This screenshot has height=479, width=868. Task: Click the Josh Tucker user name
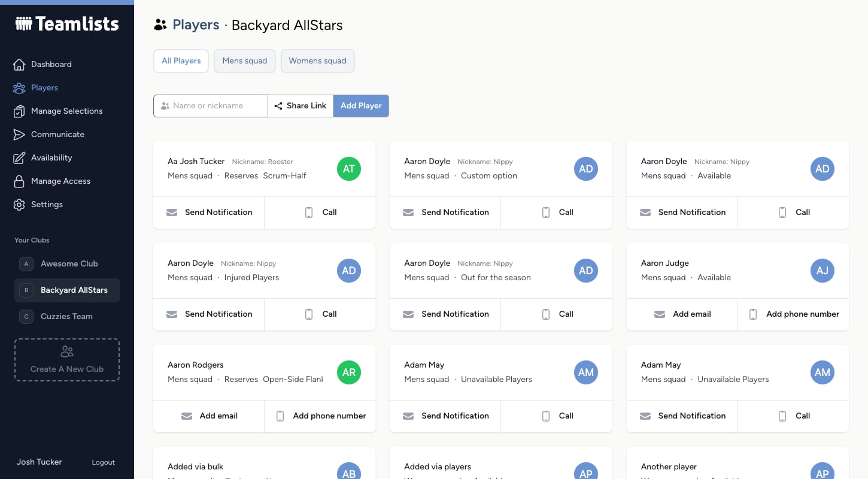click(x=39, y=462)
